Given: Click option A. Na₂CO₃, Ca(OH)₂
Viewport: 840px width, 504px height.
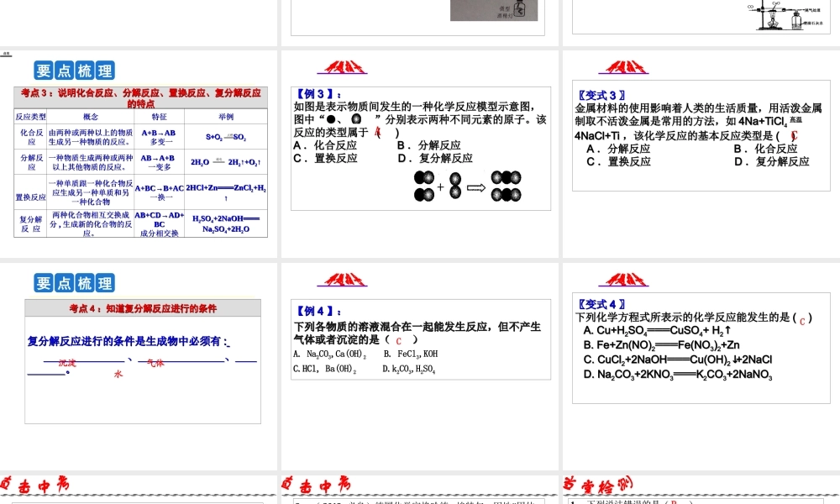Looking at the screenshot, I should click(330, 354).
